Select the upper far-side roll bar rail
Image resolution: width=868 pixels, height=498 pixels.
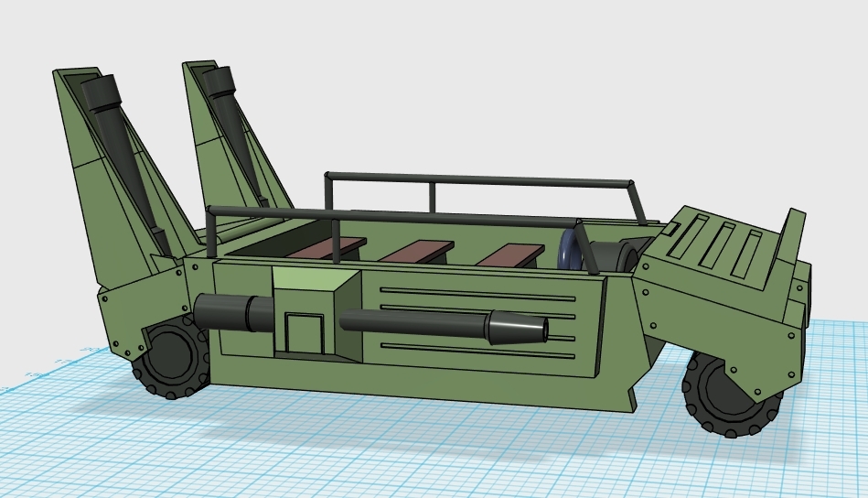point(479,179)
